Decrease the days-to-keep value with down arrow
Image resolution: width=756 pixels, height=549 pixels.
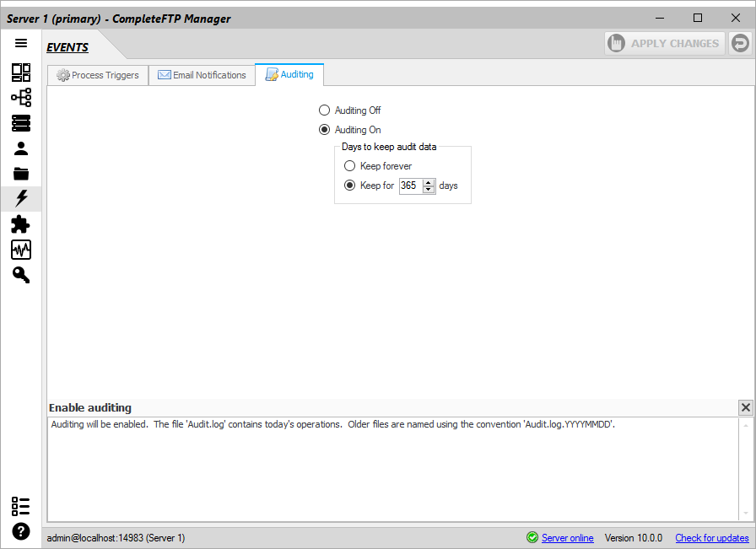(x=429, y=189)
